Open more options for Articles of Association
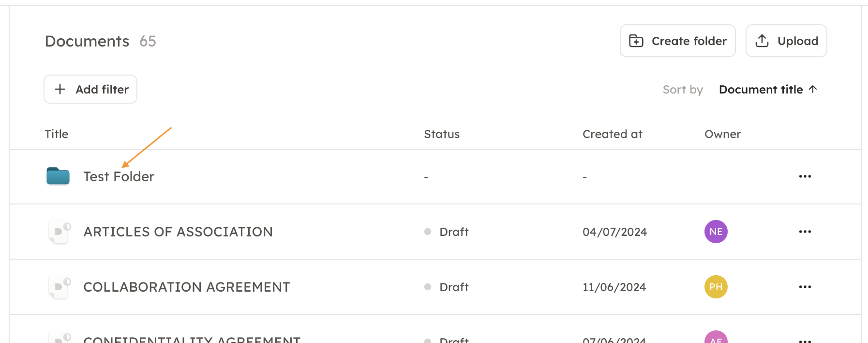 pyautogui.click(x=805, y=232)
